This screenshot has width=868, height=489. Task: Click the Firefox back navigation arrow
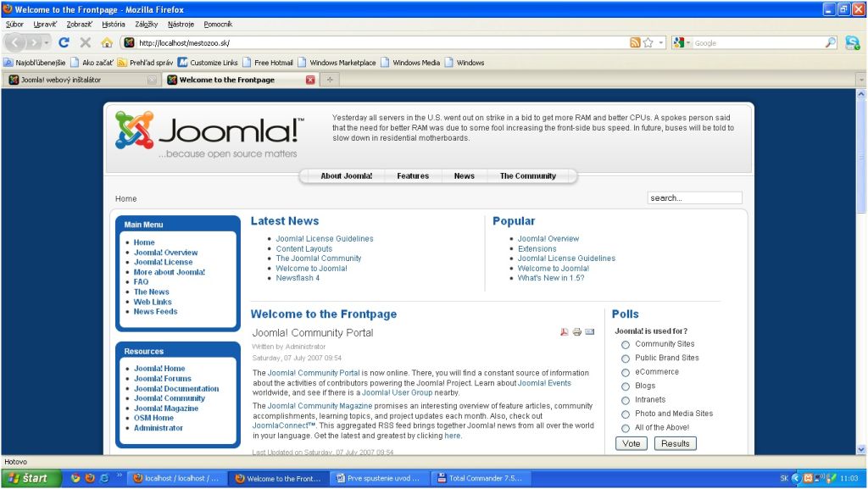point(15,42)
